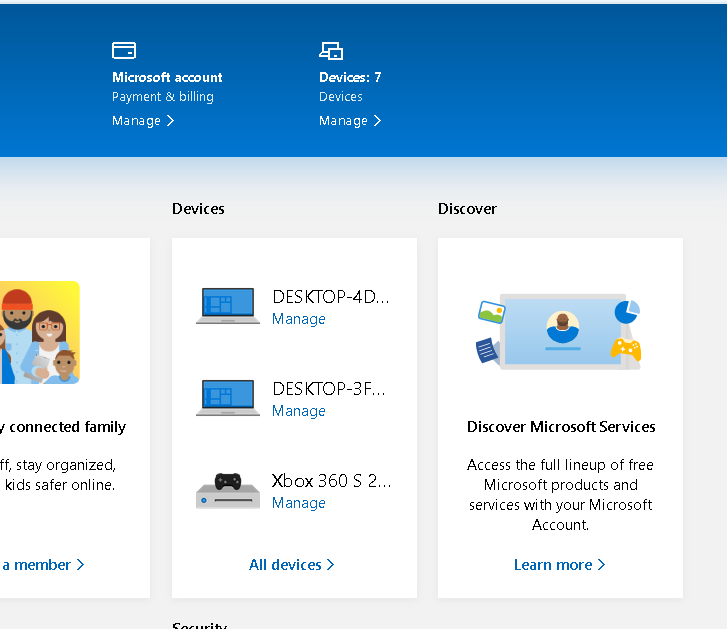Click the Microsoft account heading
Screen dimensions: 727x629
[167, 77]
